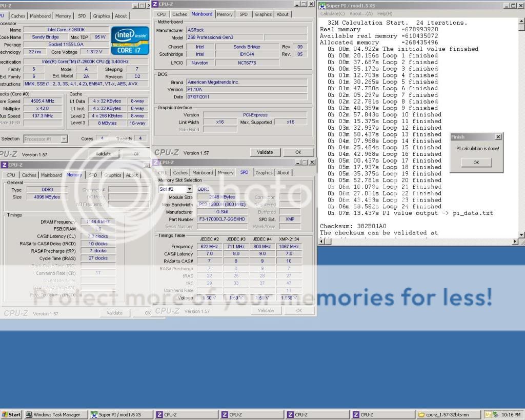Click Validate in the Mainboard CPU-Z window

tap(265, 152)
